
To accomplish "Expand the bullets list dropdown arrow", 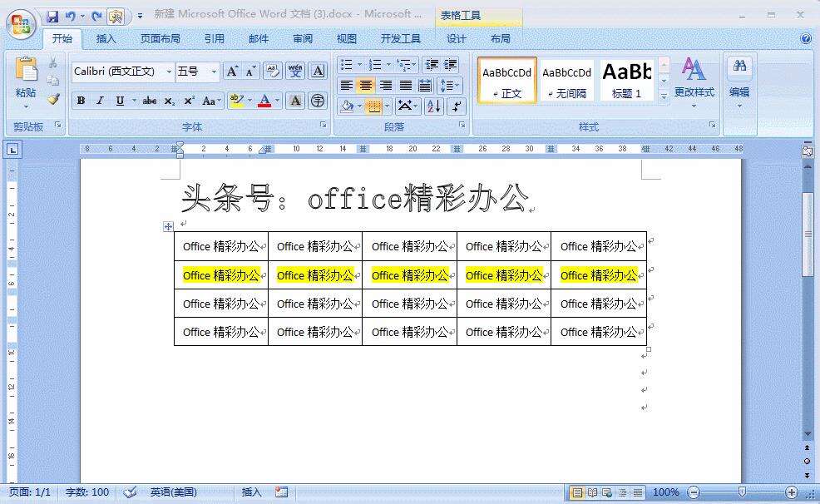I will [x=360, y=64].
